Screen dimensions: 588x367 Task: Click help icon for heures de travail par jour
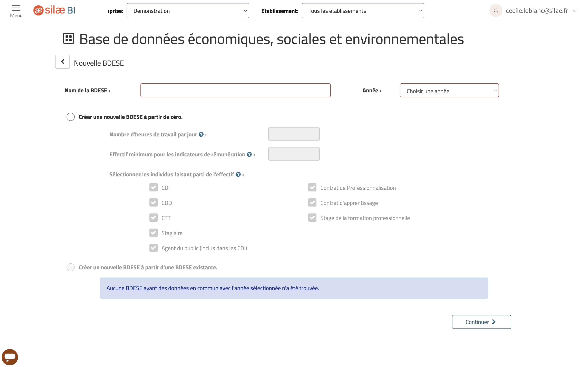coord(201,134)
